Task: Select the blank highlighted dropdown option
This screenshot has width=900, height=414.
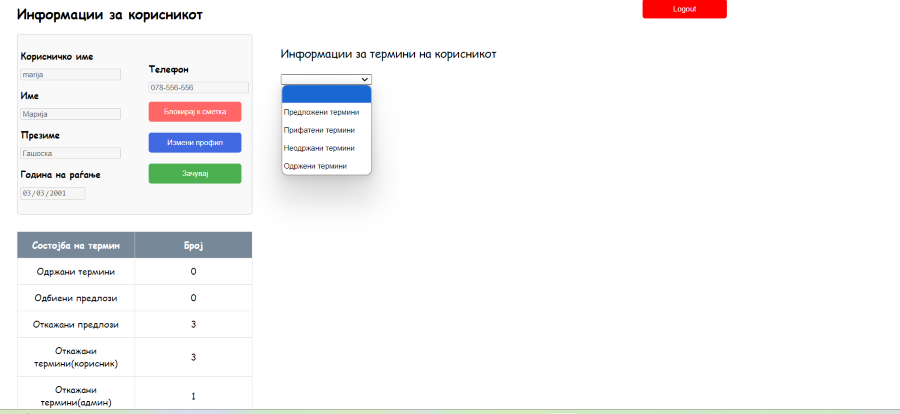Action: coord(326,95)
